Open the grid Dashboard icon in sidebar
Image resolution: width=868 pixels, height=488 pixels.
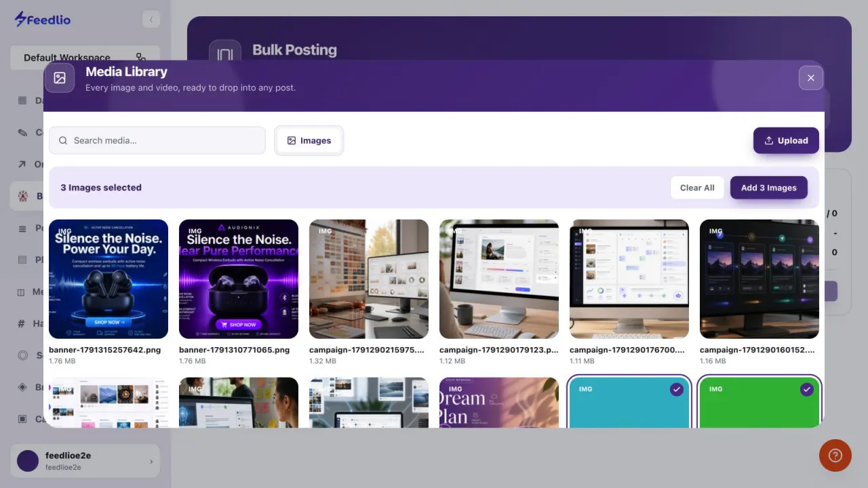(x=22, y=100)
